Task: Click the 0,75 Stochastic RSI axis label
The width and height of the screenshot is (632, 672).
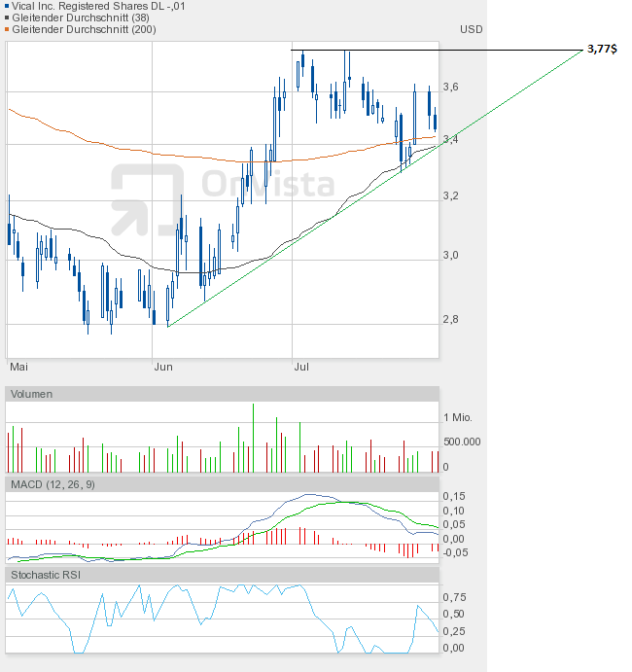Action: coord(454,597)
